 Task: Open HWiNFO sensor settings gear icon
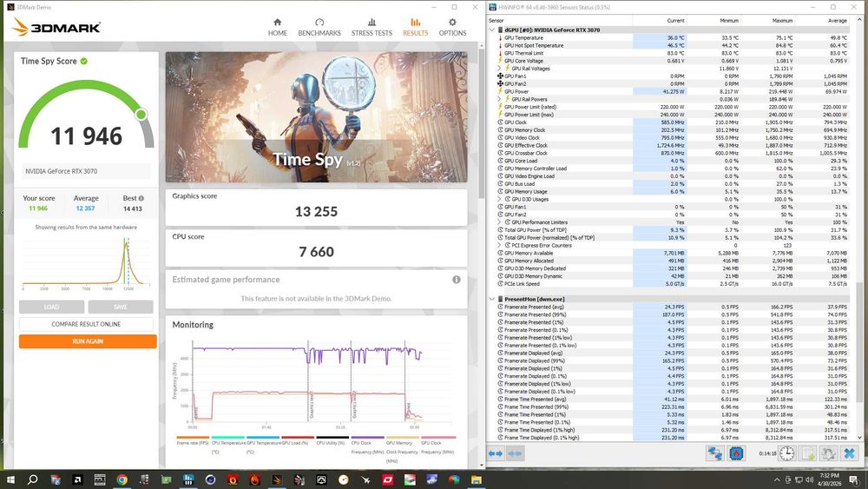click(x=829, y=453)
